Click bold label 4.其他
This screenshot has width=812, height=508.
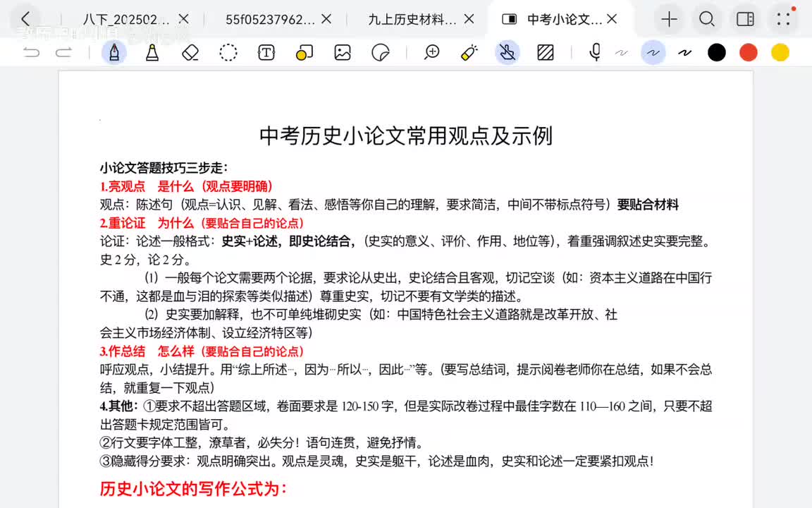click(x=118, y=406)
